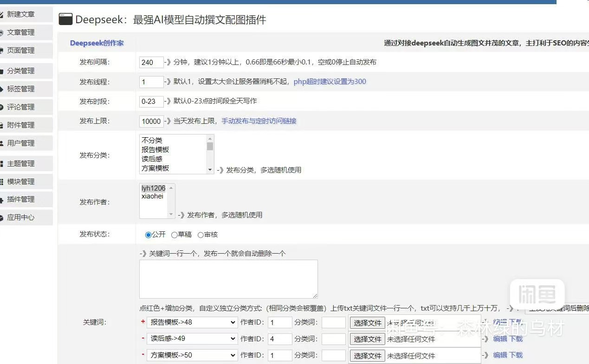Open 标签管理 in the sidebar
Image resolution: width=589 pixels, height=364 pixels.
[x=26, y=89]
